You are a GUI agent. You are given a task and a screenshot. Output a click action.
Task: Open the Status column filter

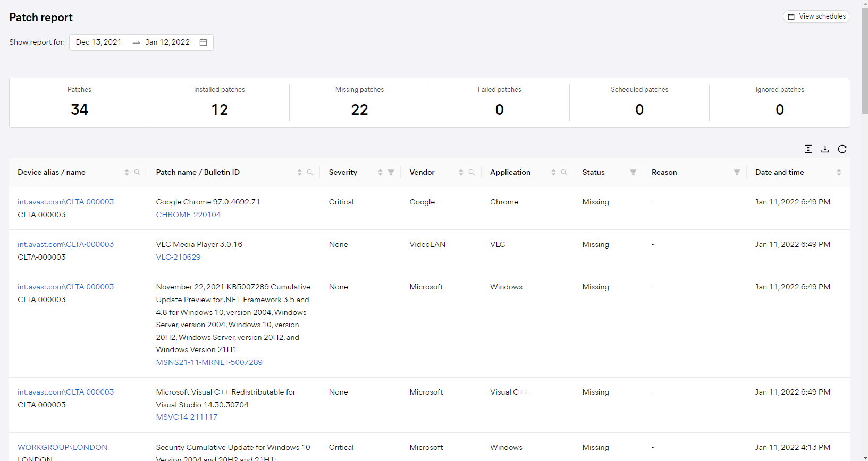(x=633, y=173)
